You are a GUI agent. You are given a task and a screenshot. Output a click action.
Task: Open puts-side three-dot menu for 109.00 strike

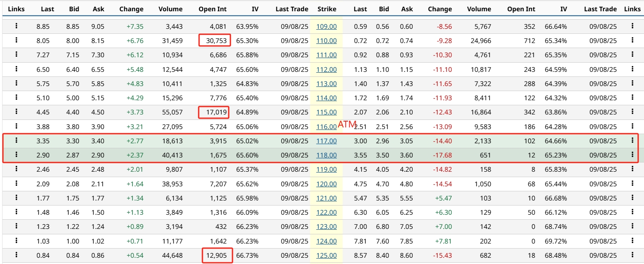pyautogui.click(x=632, y=26)
